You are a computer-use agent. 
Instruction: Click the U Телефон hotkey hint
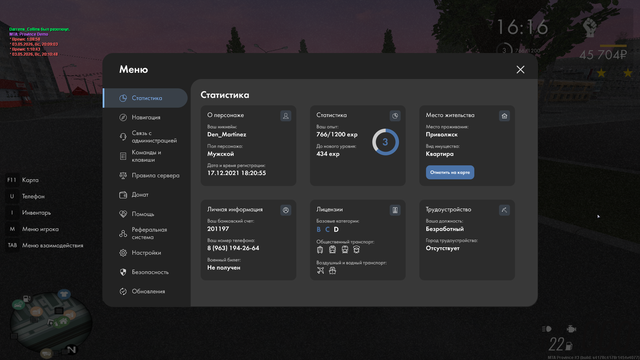click(x=25, y=196)
